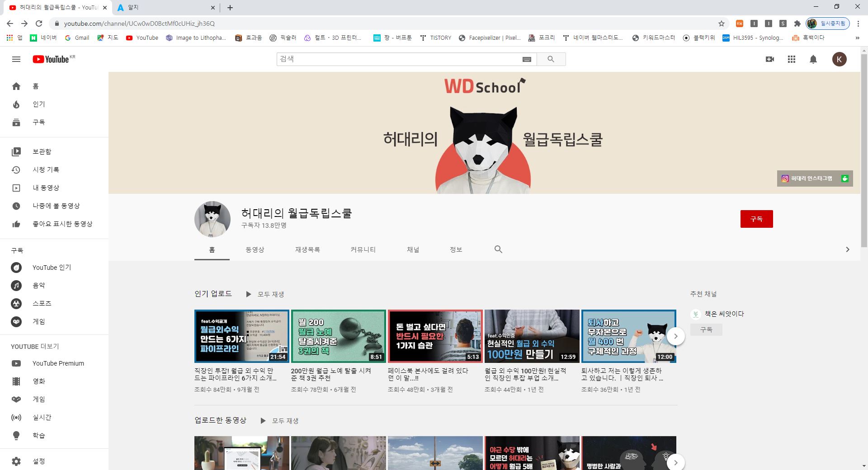Open a new browser tab with plus
The image size is (868, 470).
coord(230,8)
